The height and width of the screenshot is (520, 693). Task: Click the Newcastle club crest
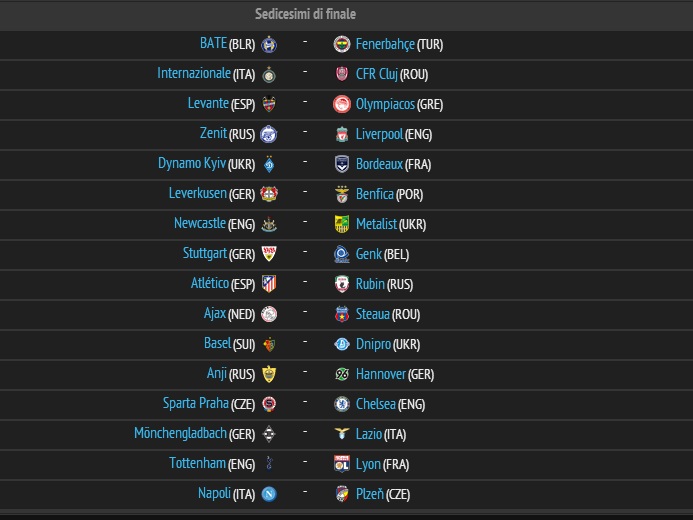coord(268,224)
